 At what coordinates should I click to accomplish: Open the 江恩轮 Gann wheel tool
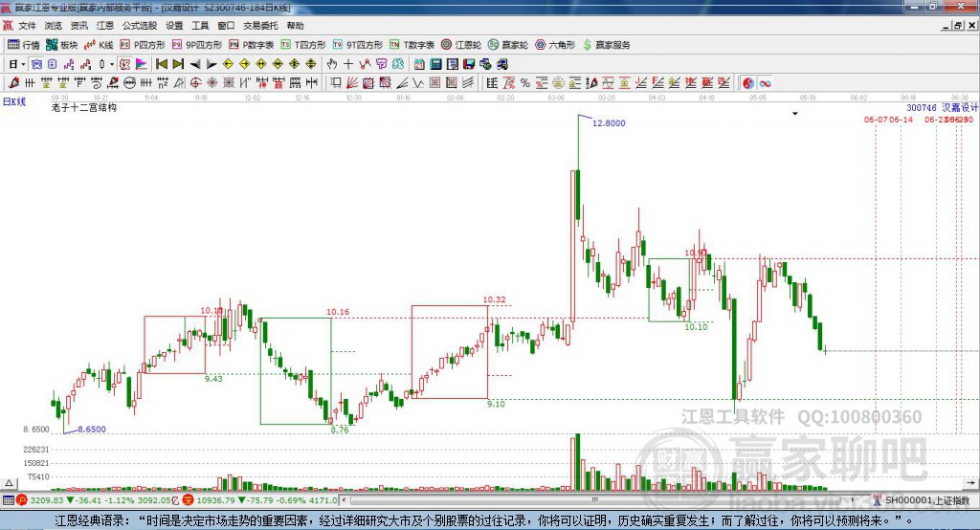point(462,45)
